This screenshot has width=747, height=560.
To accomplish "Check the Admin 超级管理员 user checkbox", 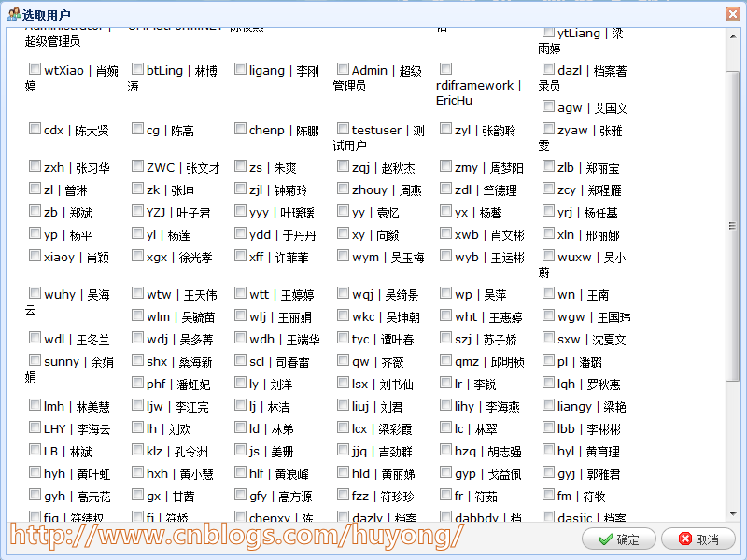I will click(343, 70).
